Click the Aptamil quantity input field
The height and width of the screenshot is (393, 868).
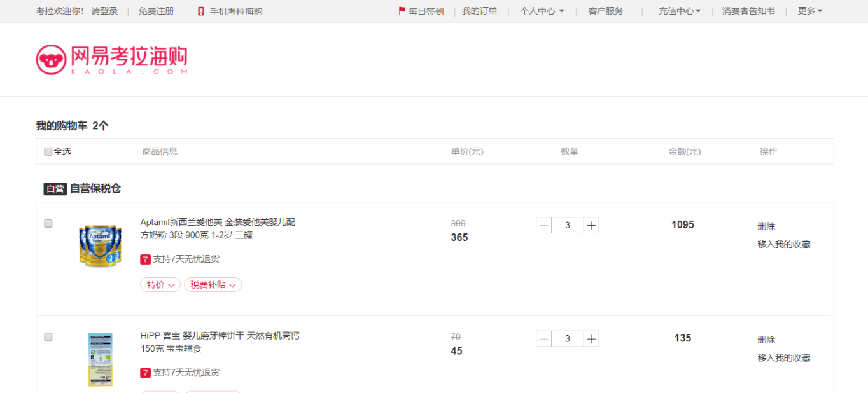tap(568, 225)
